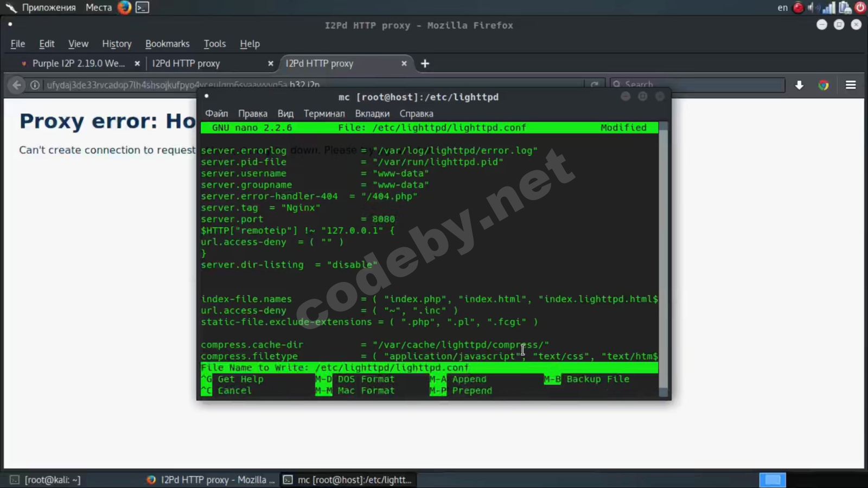Viewport: 868px width, 488px height.
Task: Close the inactive I2Pd HTTP proxy tab
Action: pyautogui.click(x=271, y=63)
